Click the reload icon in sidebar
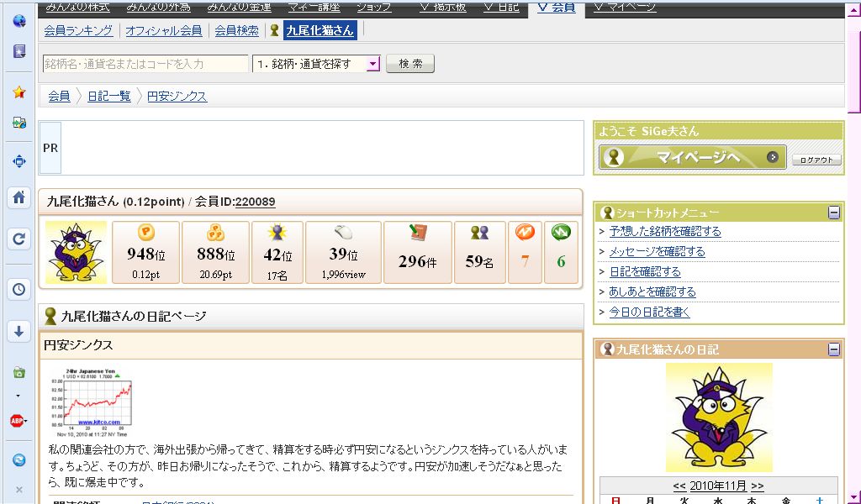Viewport: 861px width, 504px height. pyautogui.click(x=18, y=239)
